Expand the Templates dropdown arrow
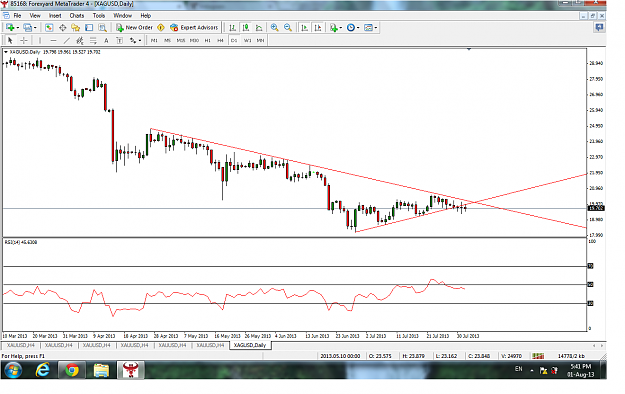Screen dimensions: 625x394 (375, 28)
